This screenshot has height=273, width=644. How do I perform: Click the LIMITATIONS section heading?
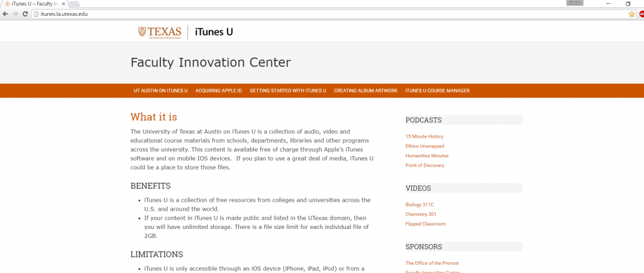tap(157, 254)
